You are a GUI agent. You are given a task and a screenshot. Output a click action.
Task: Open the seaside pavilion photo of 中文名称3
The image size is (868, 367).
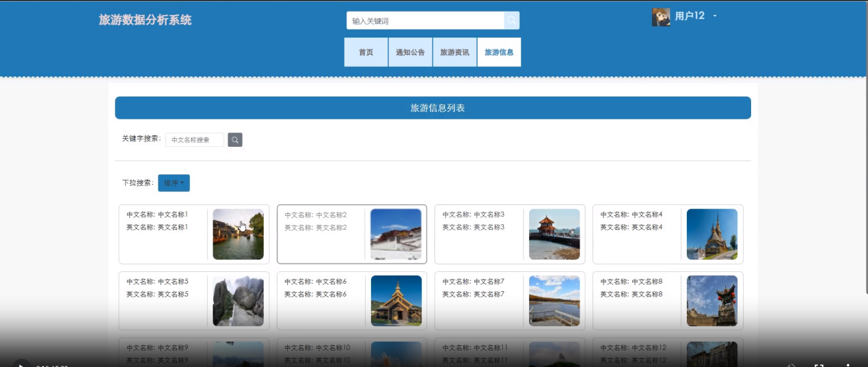(x=554, y=234)
